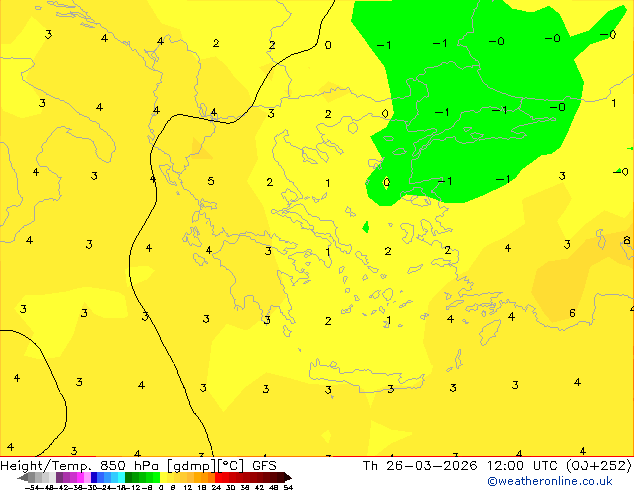Click the dark brown right arrow end of legend
The height and width of the screenshot is (490, 634).
coord(287,477)
